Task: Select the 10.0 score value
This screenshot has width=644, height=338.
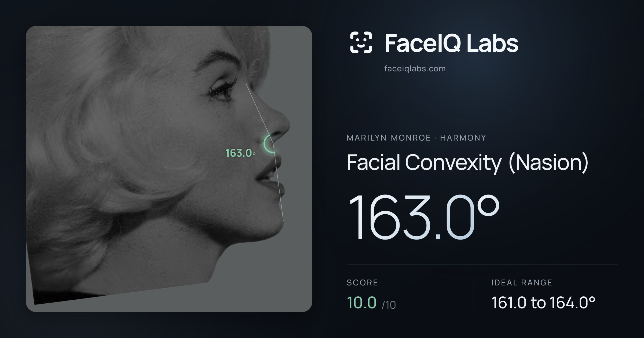Action: coord(361,303)
